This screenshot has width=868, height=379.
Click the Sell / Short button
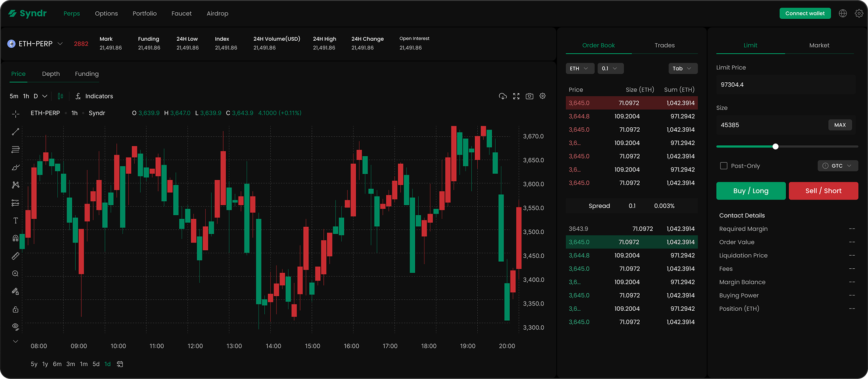[823, 191]
